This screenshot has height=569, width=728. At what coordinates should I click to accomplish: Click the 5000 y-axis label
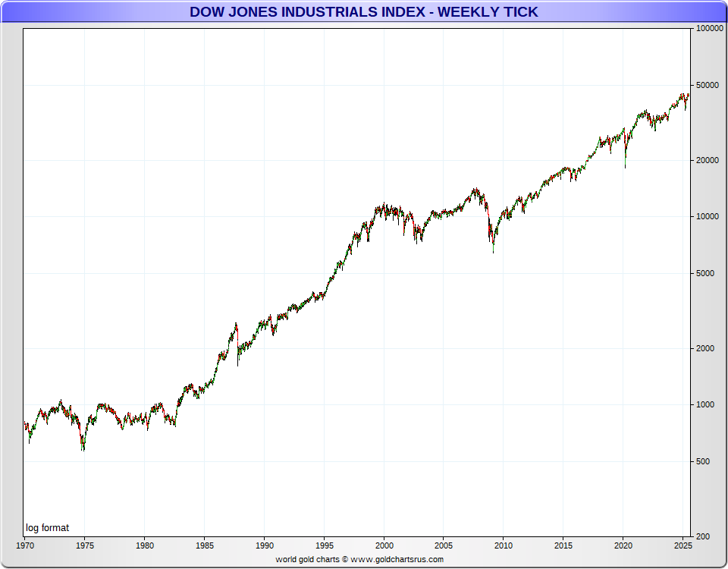705,274
